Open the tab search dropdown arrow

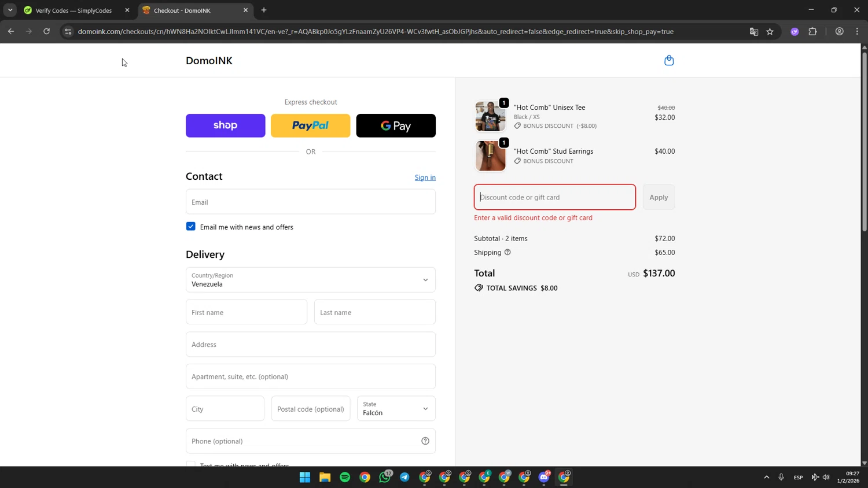click(x=10, y=10)
